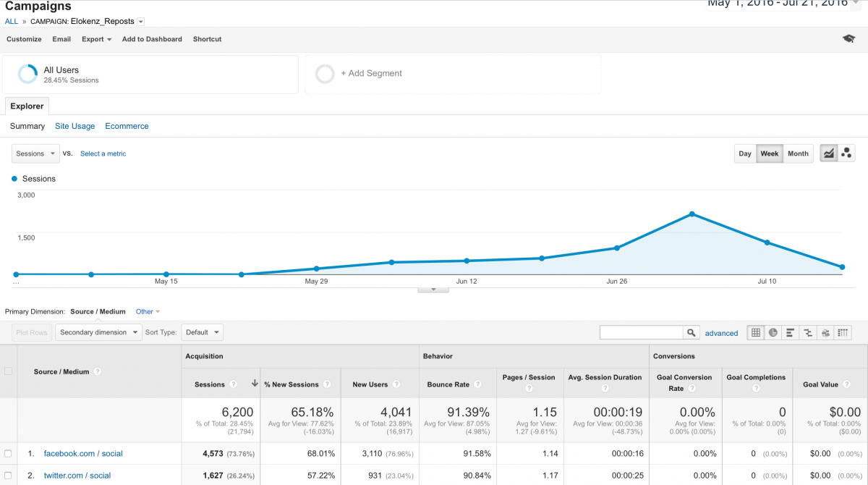Switch to the Summary metric group
This screenshot has height=485, width=868.
click(27, 126)
